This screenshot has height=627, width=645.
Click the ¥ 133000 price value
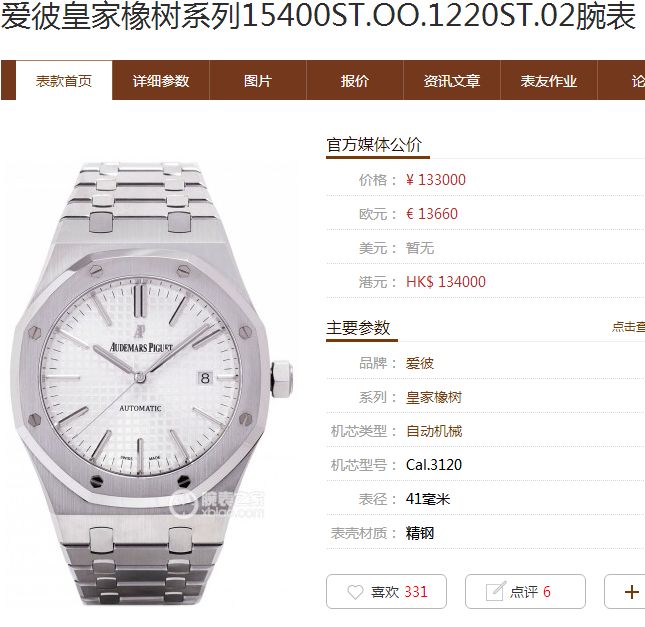coord(436,180)
